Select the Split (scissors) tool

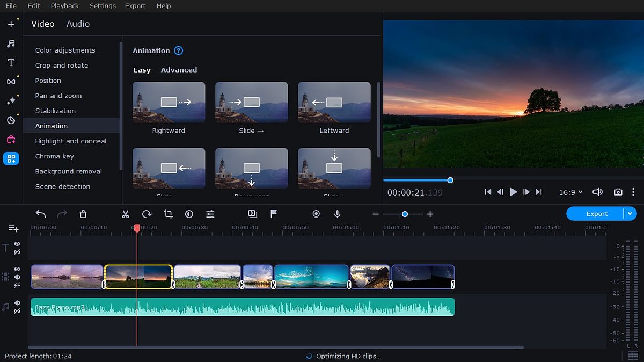click(x=126, y=214)
